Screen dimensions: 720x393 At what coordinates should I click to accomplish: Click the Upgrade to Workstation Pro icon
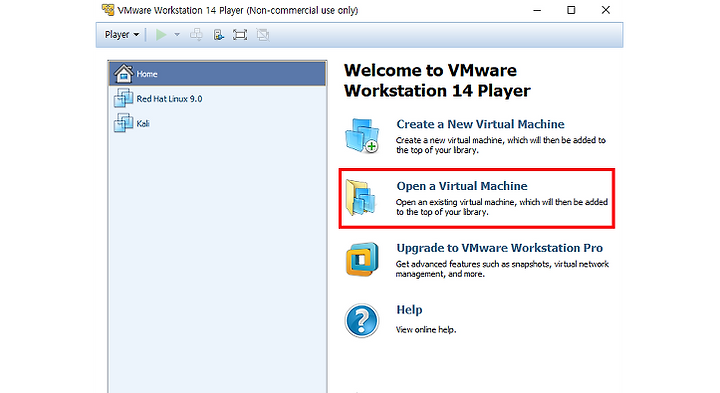coord(362,259)
